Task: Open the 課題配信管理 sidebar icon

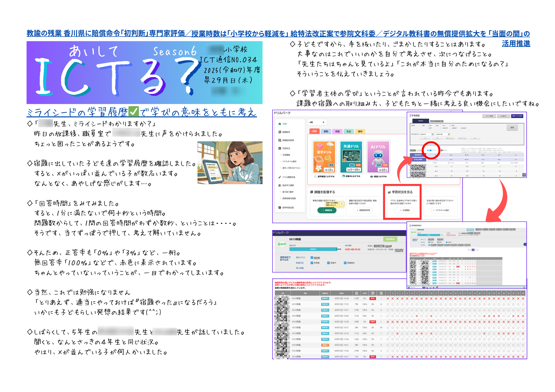Action: click(280, 140)
